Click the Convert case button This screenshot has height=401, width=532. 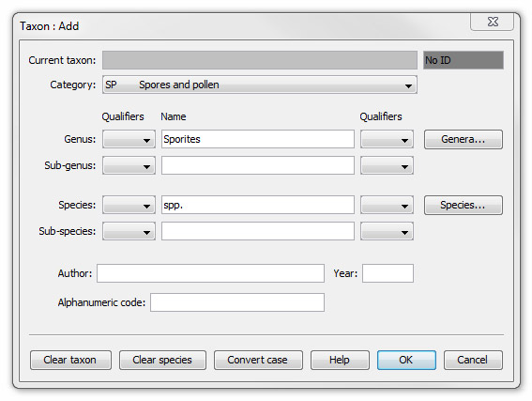coord(258,360)
